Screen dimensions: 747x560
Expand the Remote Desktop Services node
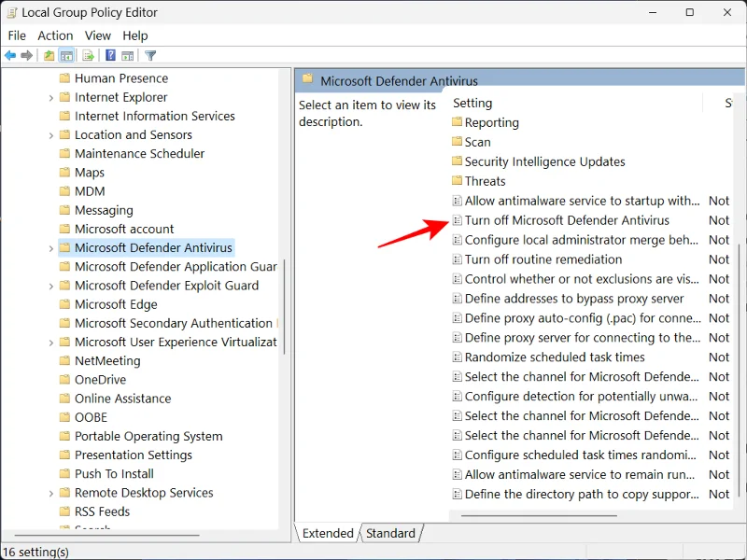(x=52, y=493)
